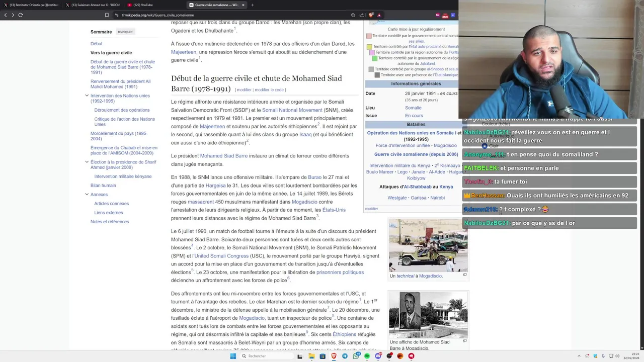Open the Brave Shields lion icon
The width and height of the screenshot is (644, 362).
click(371, 15)
